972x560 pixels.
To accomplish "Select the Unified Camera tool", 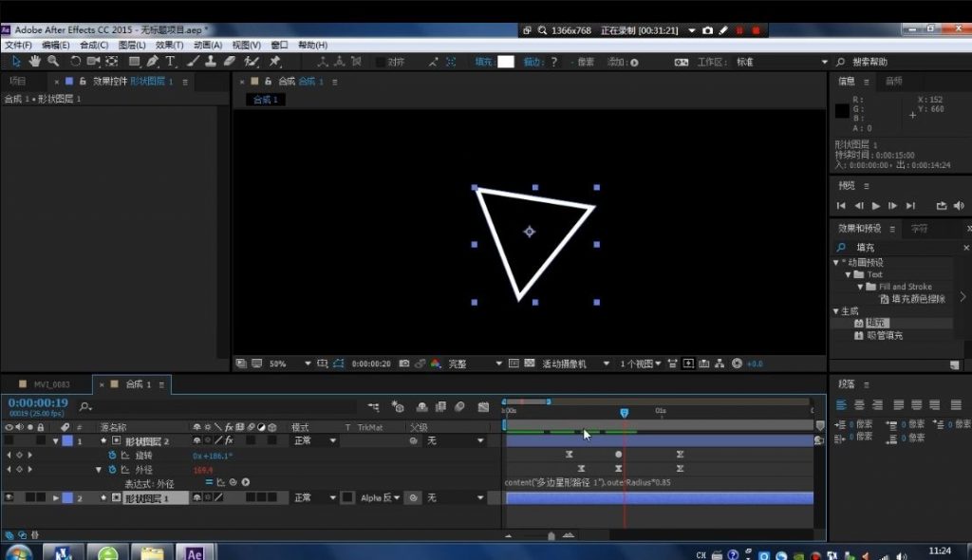I will [93, 62].
